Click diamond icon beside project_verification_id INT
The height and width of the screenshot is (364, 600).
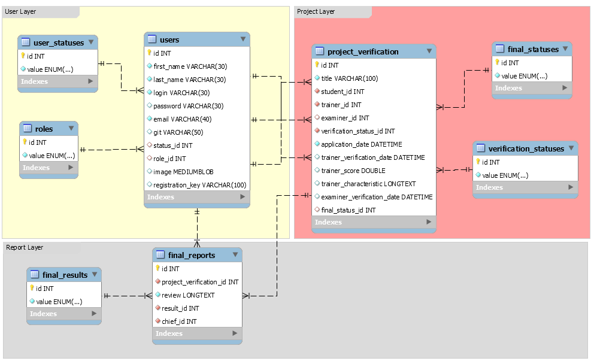click(157, 281)
